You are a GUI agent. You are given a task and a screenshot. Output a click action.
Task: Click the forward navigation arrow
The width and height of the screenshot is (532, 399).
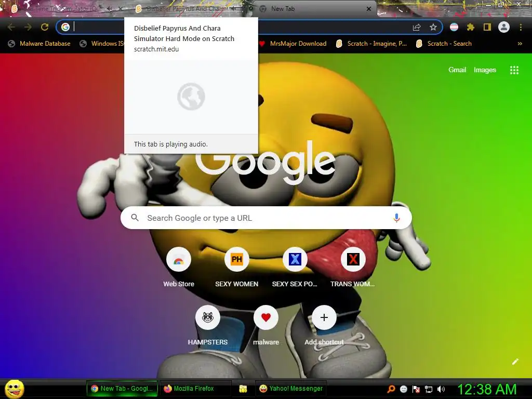28,27
